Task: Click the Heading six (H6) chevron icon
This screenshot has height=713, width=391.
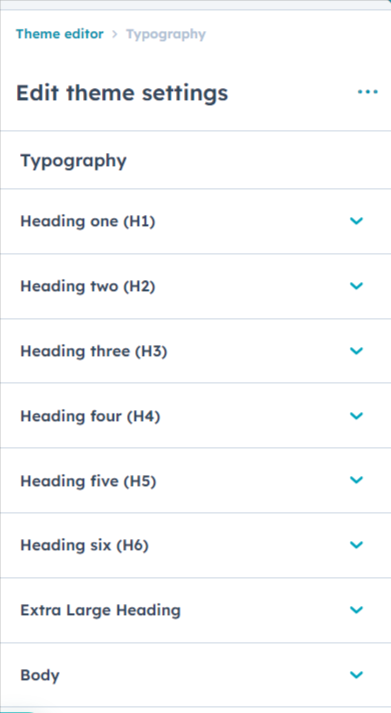Action: (x=356, y=545)
